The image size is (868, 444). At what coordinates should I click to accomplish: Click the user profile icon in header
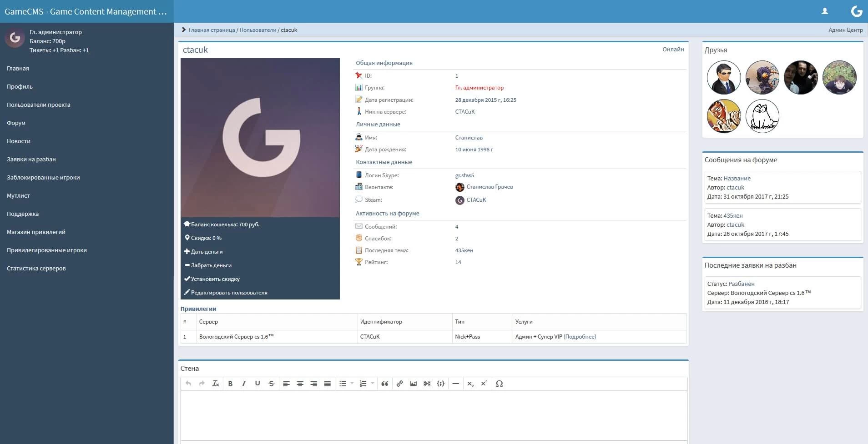click(824, 11)
